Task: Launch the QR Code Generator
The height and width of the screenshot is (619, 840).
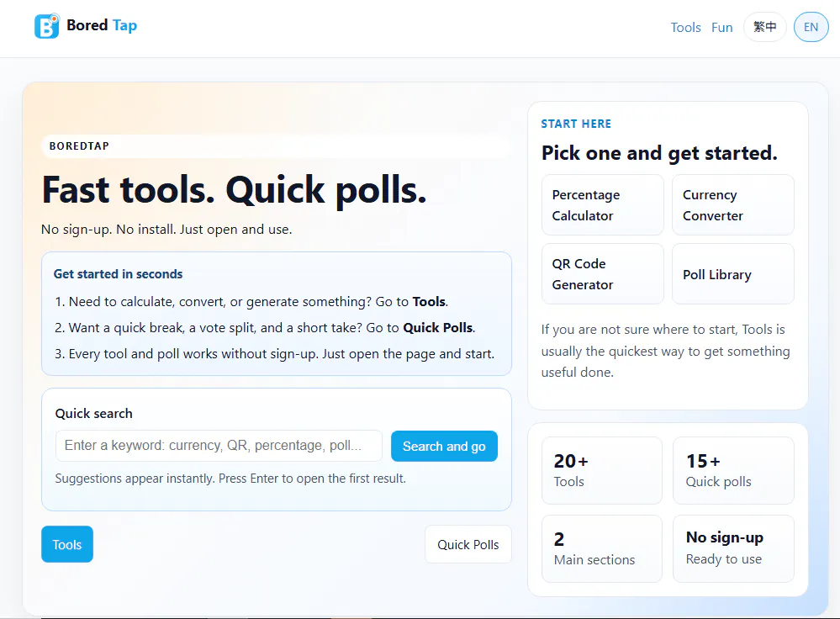Action: pos(603,274)
